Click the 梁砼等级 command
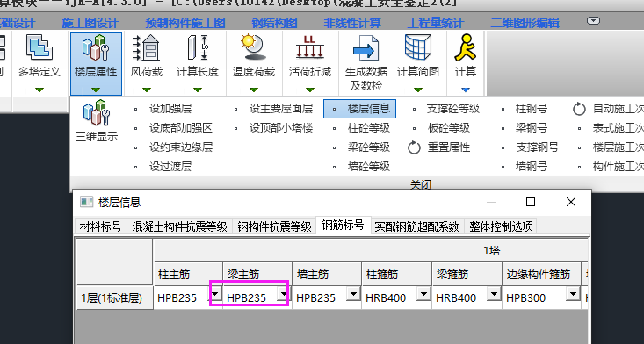Image resolution: width=644 pixels, height=344 pixels. [x=369, y=147]
